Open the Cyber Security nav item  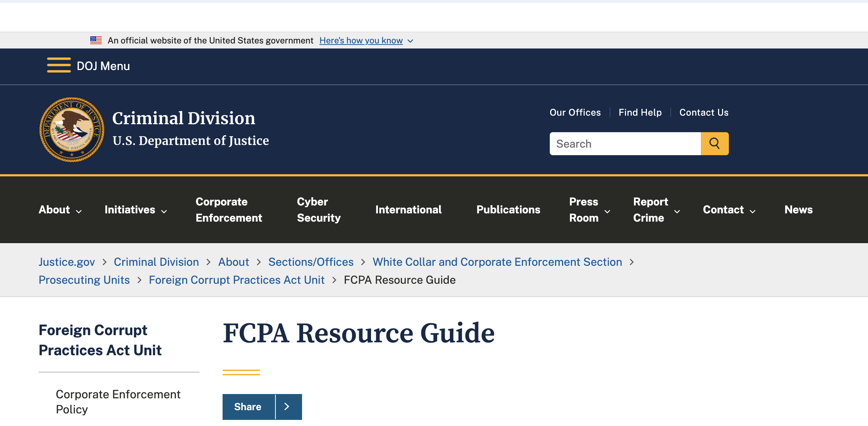point(319,210)
